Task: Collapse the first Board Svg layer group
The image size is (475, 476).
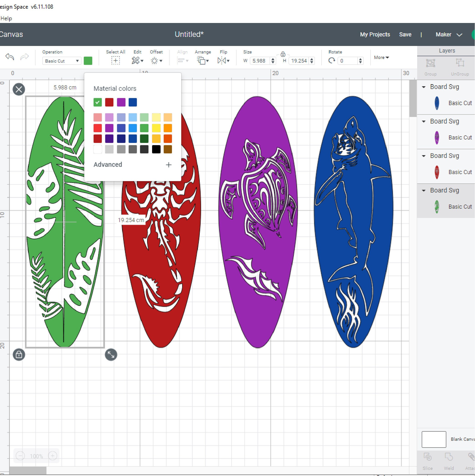Action: 424,87
